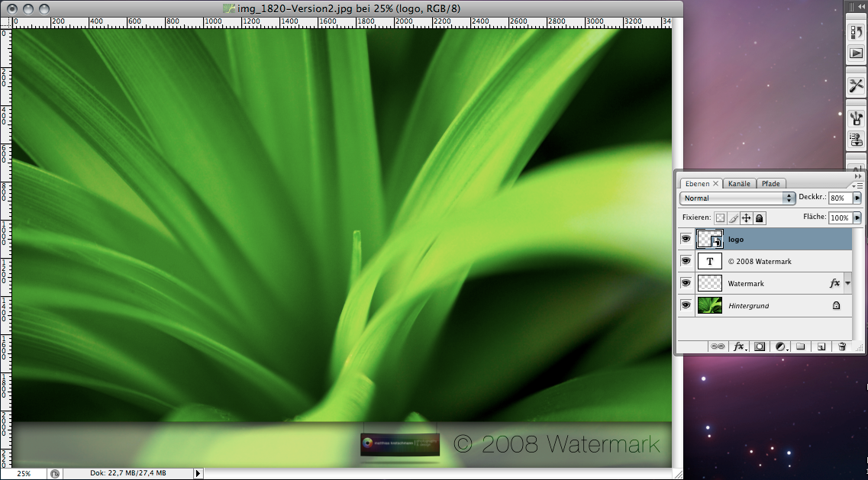
Task: Close the Ebenen tab
Action: [x=716, y=183]
